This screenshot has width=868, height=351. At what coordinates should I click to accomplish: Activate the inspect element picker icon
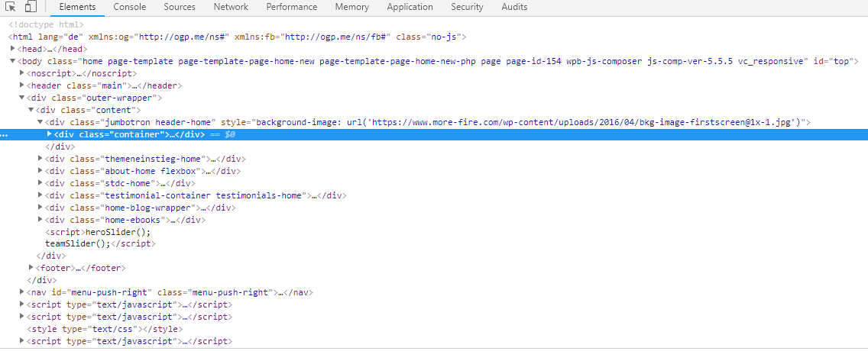tap(10, 7)
